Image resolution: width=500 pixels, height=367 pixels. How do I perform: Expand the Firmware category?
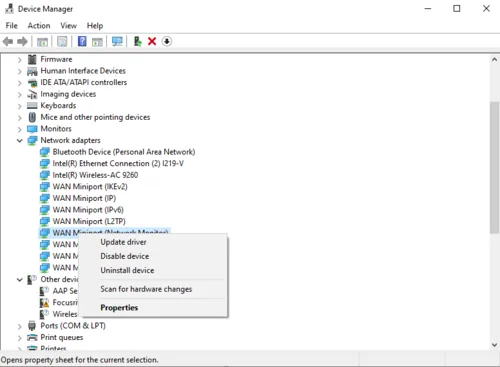pyautogui.click(x=20, y=60)
